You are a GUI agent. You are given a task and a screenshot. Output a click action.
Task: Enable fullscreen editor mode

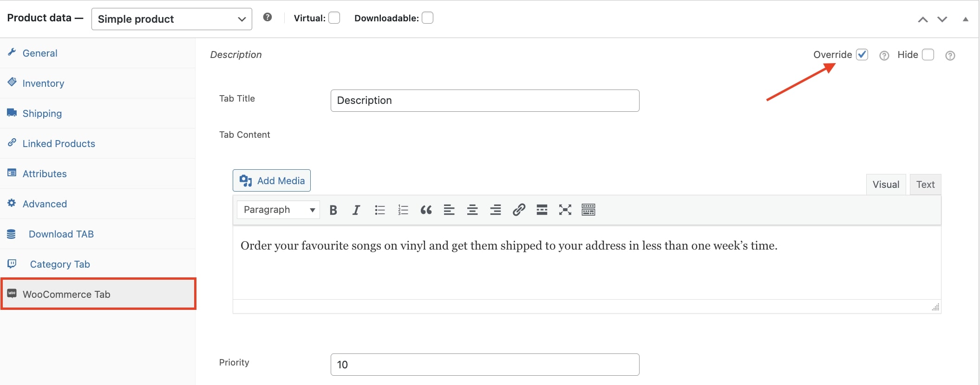tap(565, 210)
